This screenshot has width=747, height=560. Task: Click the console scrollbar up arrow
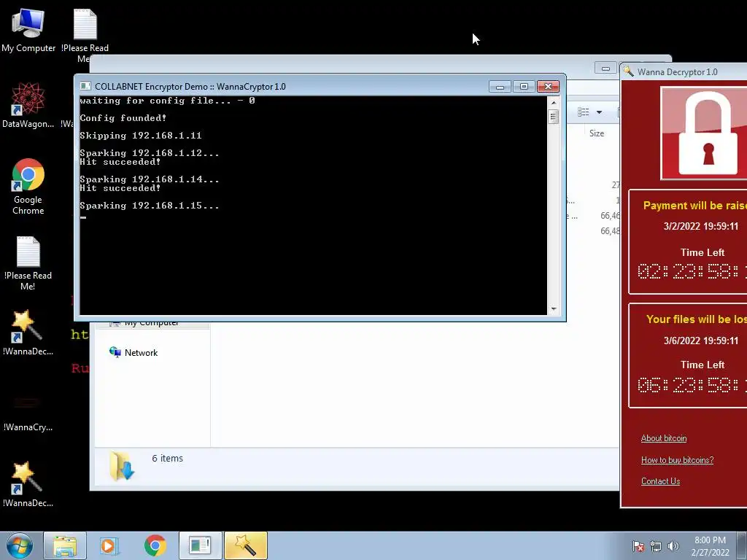click(554, 102)
